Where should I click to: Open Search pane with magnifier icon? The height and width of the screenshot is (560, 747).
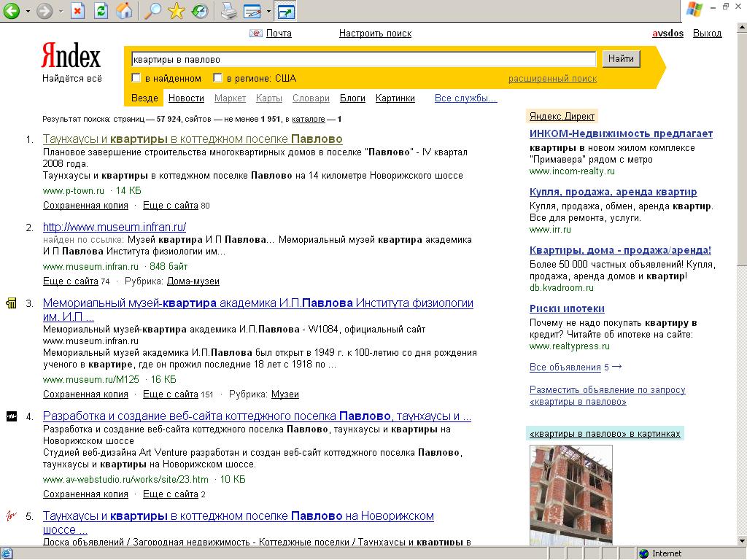152,10
